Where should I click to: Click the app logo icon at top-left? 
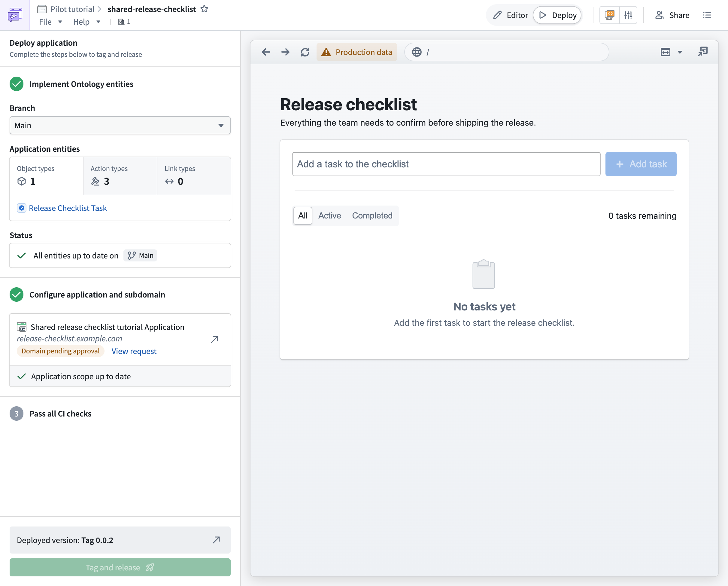pyautogui.click(x=15, y=15)
